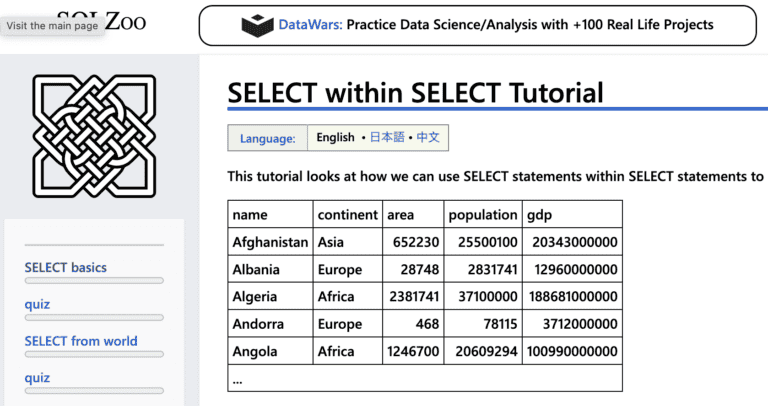Click the SQLZoo Celtic knot logo
768x406 pixels.
point(94,136)
